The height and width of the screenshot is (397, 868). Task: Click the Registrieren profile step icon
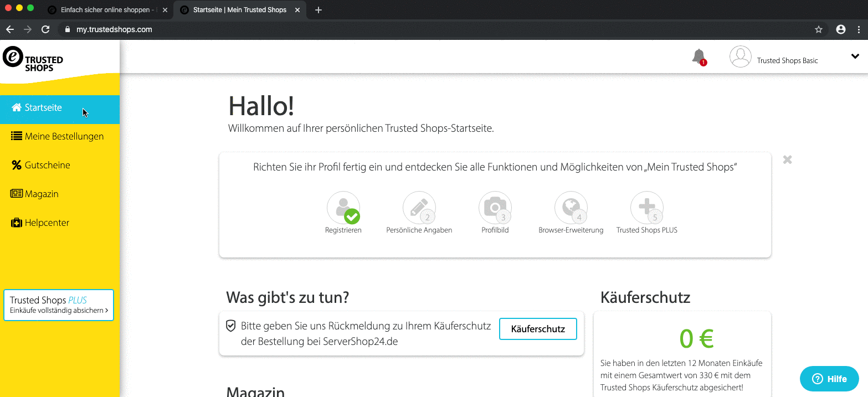coord(343,208)
